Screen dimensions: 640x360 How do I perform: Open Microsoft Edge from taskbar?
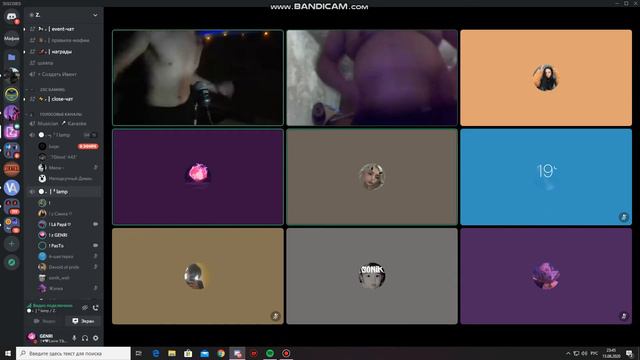coord(156,353)
